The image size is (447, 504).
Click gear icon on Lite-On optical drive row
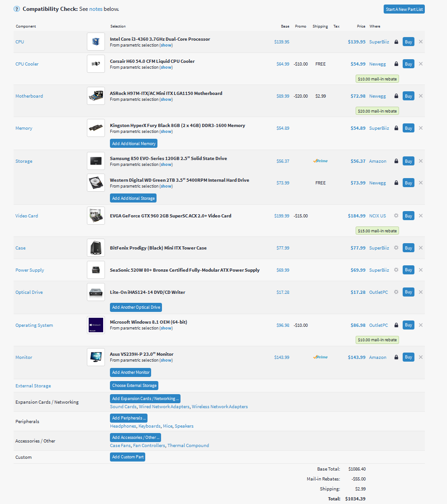[x=396, y=292]
